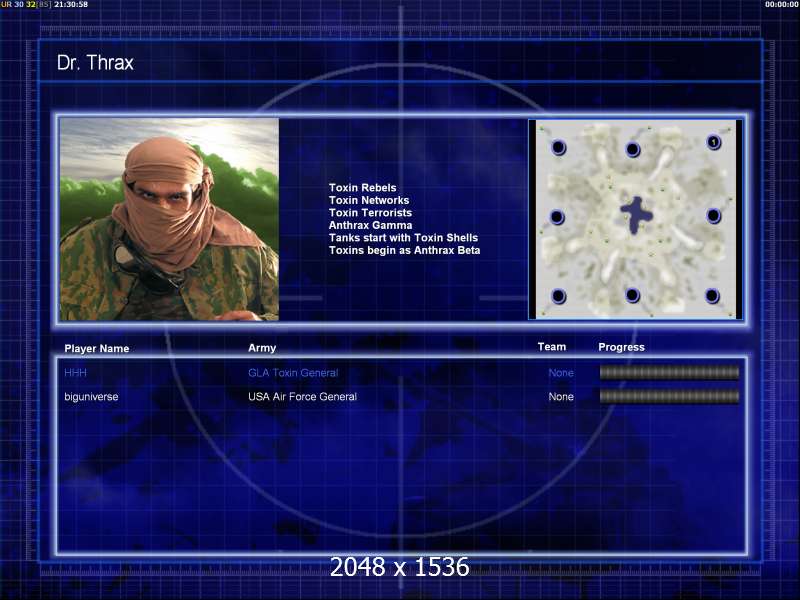The width and height of the screenshot is (800, 600).
Task: Click the Toxin Networks line
Action: (x=369, y=200)
